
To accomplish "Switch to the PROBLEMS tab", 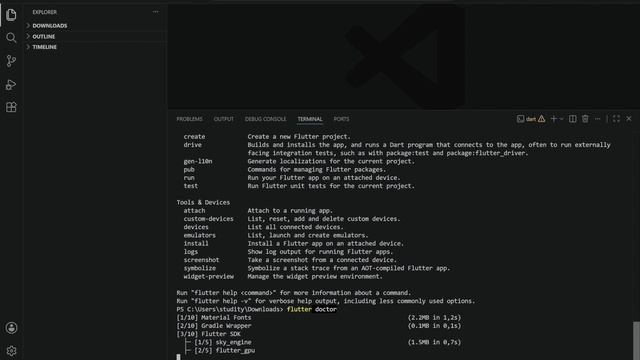I will [189, 119].
